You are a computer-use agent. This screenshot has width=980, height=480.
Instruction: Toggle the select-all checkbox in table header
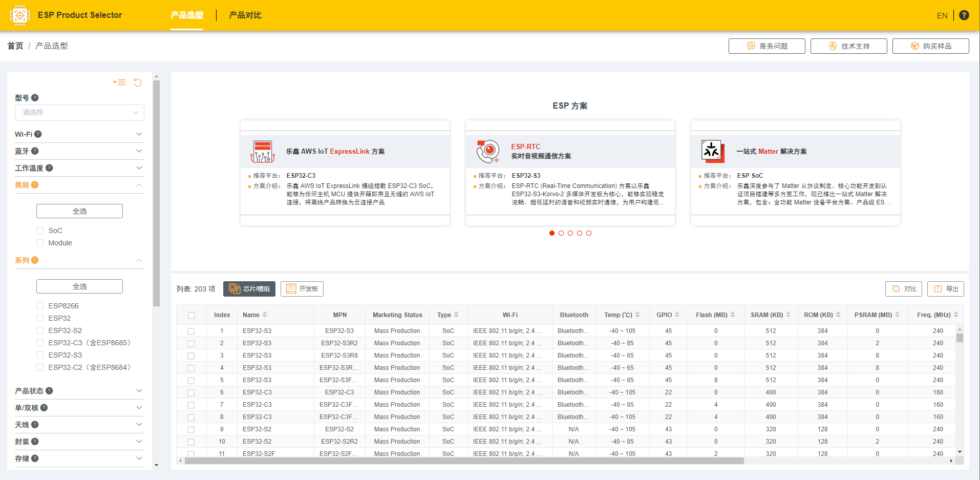[191, 316]
